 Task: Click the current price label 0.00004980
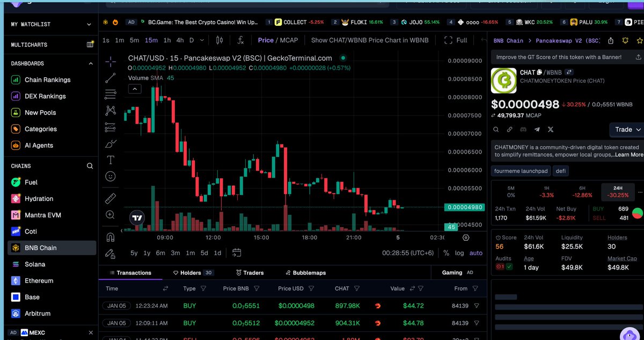tap(464, 207)
